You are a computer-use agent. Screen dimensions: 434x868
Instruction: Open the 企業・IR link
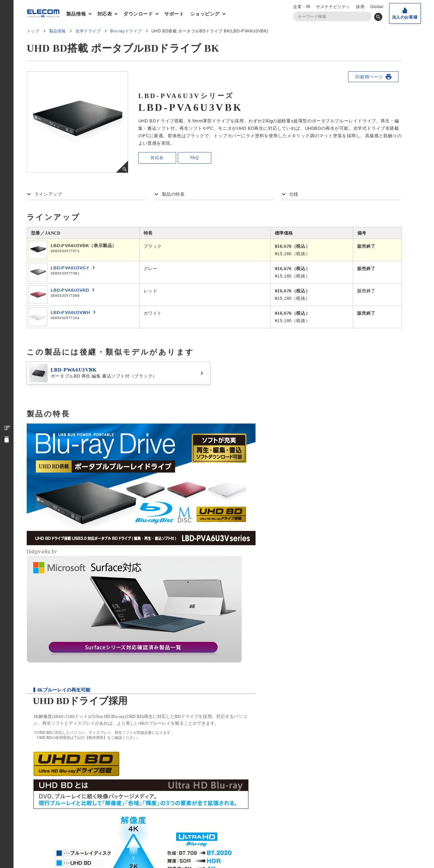click(x=302, y=7)
